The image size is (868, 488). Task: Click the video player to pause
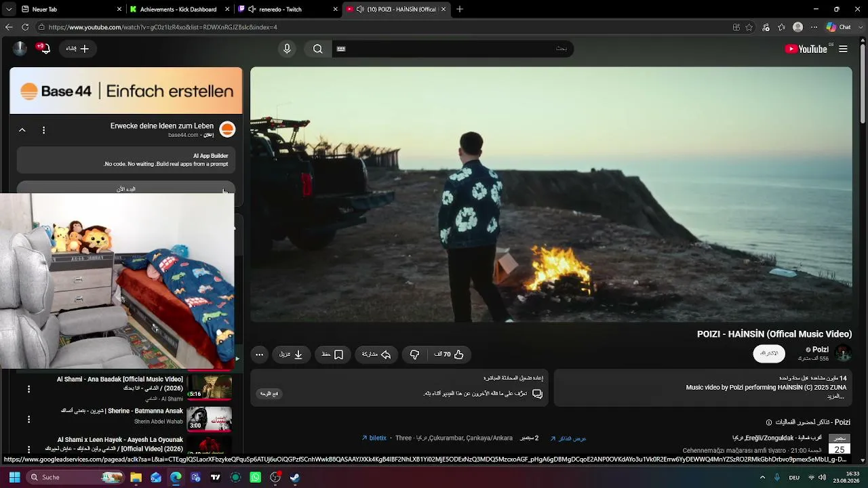pos(551,195)
